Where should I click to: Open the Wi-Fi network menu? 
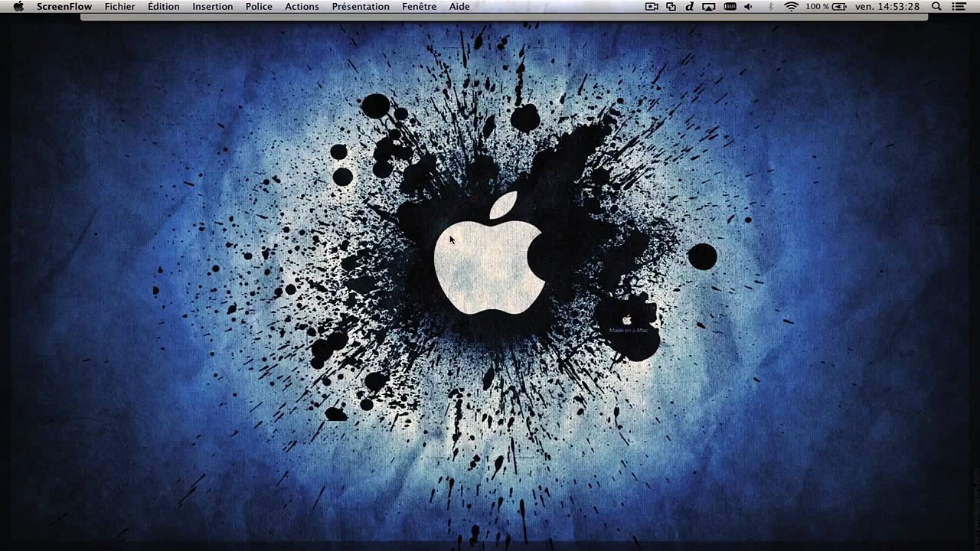(x=791, y=6)
